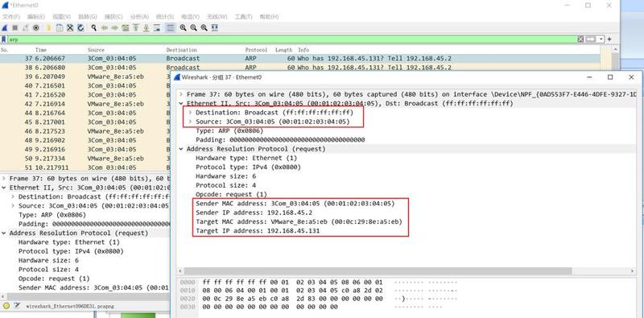The height and width of the screenshot is (318, 644).
Task: Jump to the first packet
Action: click(x=135, y=28)
